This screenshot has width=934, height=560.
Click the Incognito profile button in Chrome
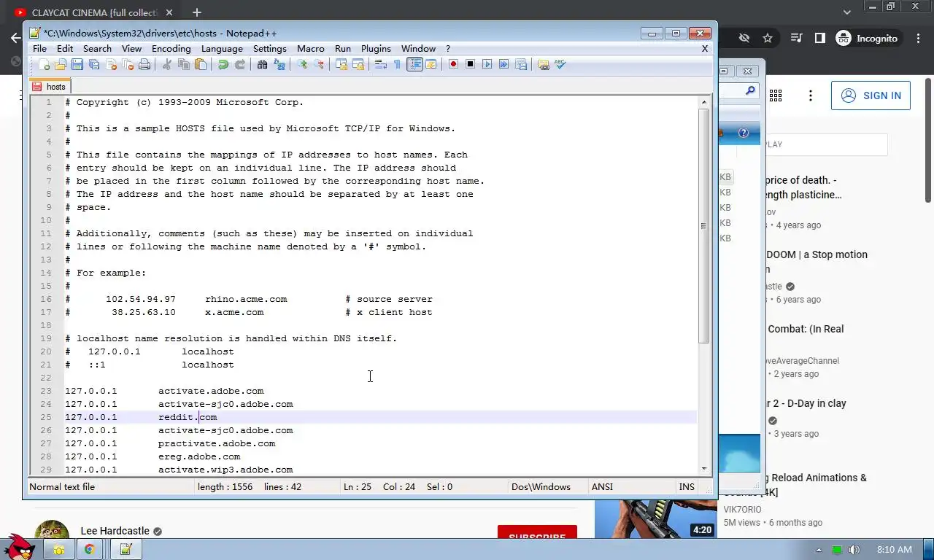coord(867,38)
